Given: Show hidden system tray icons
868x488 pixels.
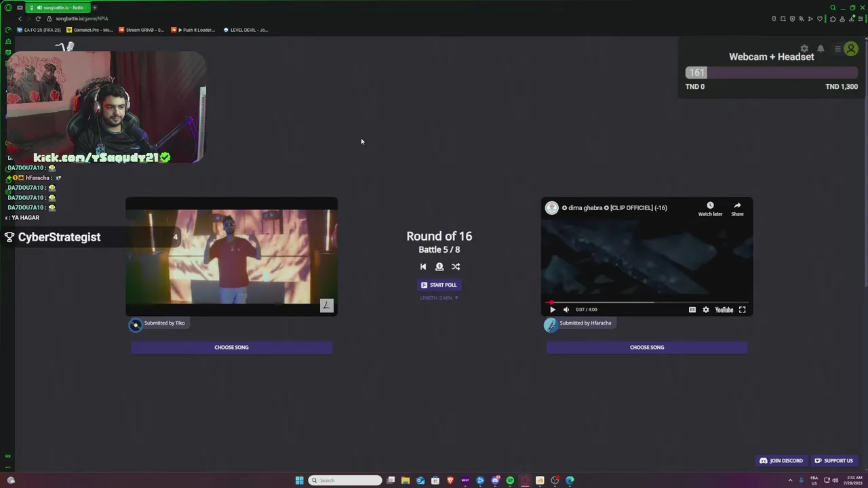Looking at the screenshot, I should 790,480.
